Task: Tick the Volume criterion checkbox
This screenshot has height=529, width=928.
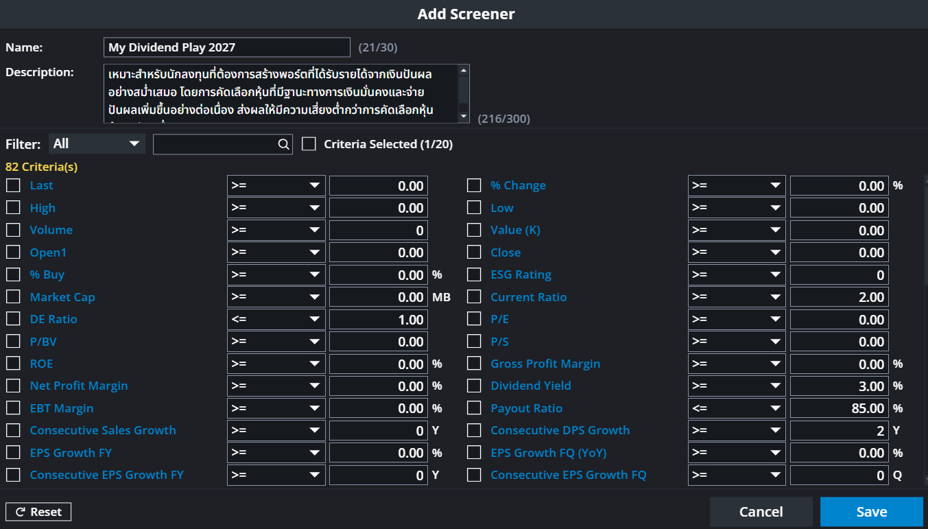Action: tap(13, 230)
